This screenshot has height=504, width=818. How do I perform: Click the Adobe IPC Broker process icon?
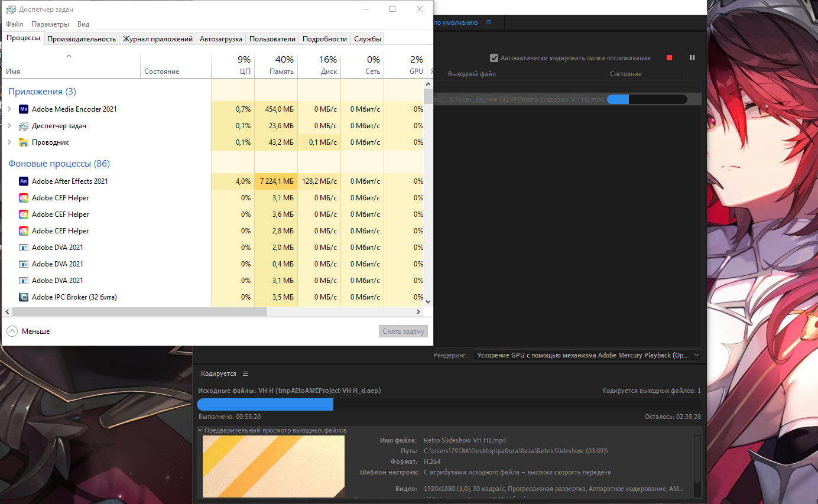click(24, 297)
